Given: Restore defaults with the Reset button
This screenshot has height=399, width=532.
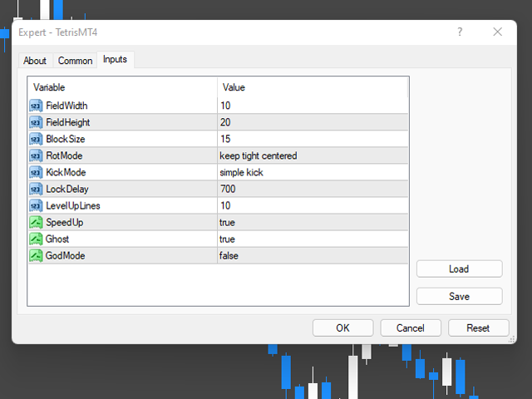Looking at the screenshot, I should [x=479, y=328].
